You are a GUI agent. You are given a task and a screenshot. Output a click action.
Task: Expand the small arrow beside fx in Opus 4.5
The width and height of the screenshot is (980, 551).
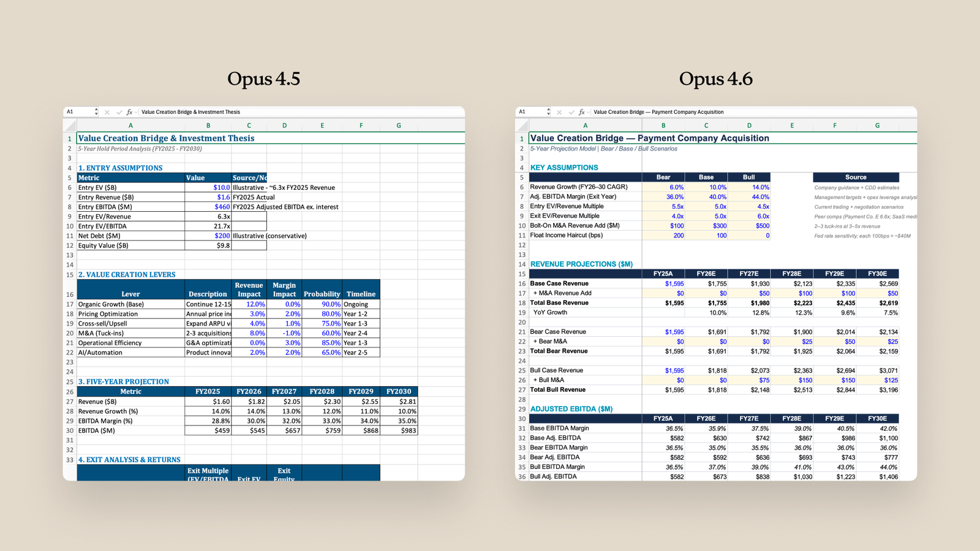tap(137, 113)
